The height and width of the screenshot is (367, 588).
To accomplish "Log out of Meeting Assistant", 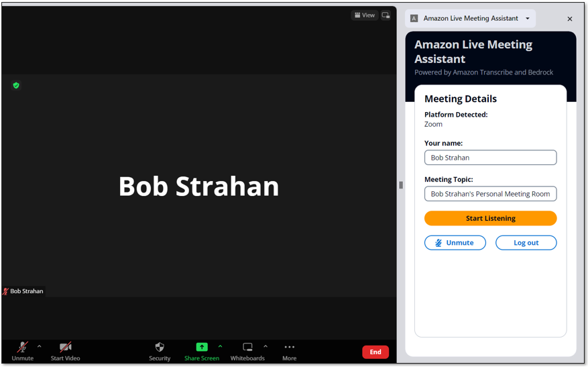I will click(x=526, y=243).
